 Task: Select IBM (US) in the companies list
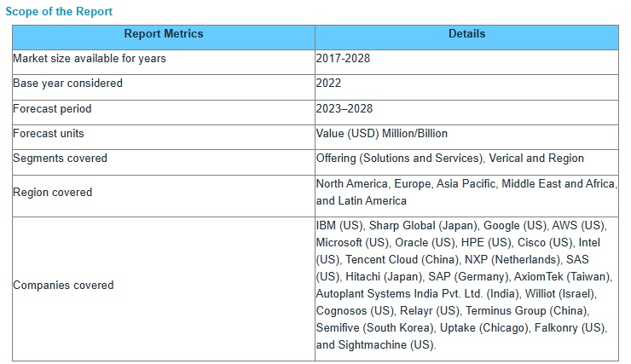339,226
